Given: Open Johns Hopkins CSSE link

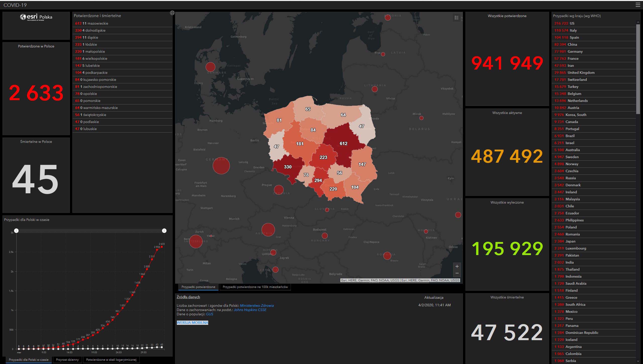Looking at the screenshot, I should pos(250,310).
